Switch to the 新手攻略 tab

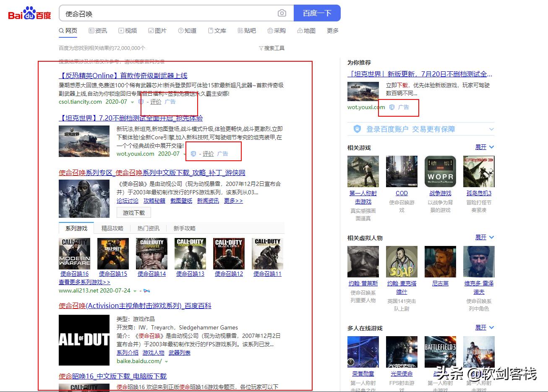click(185, 228)
